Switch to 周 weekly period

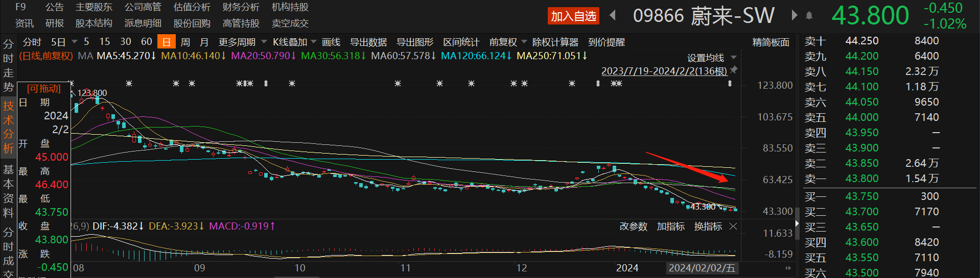185,42
